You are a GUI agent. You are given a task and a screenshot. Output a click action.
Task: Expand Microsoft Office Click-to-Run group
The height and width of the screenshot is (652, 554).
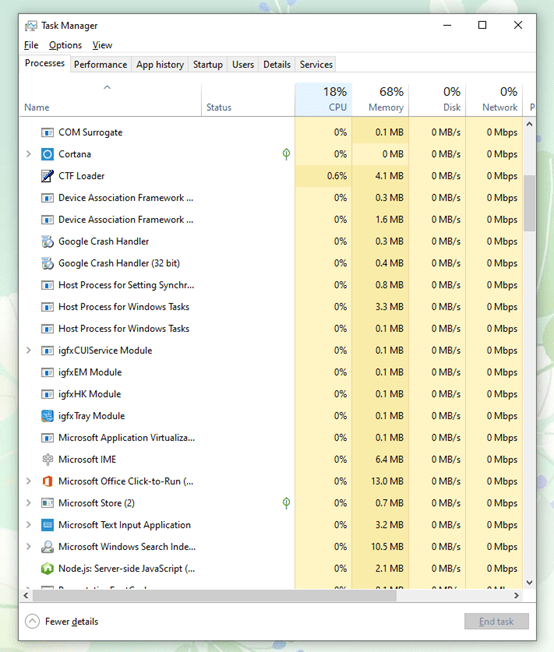pos(28,482)
